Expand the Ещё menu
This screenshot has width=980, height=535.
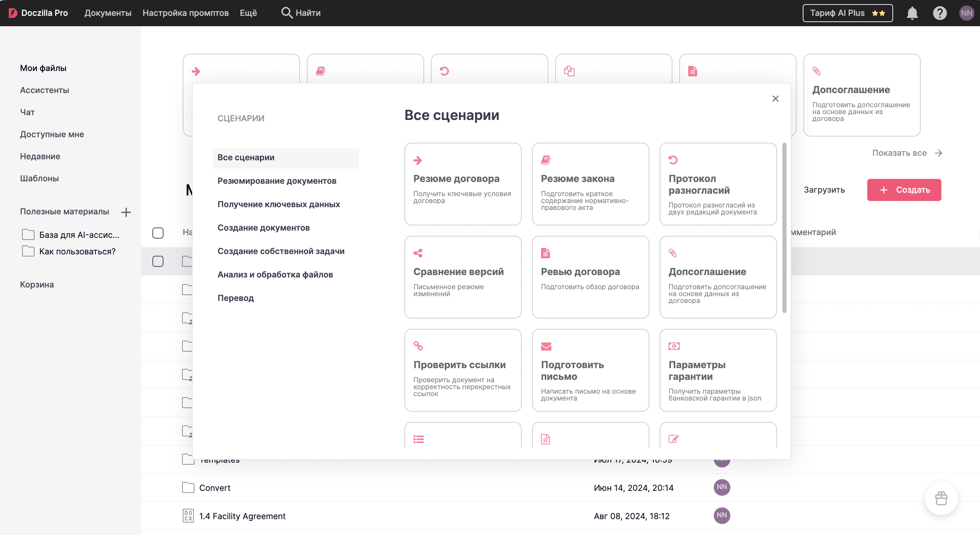(x=248, y=13)
